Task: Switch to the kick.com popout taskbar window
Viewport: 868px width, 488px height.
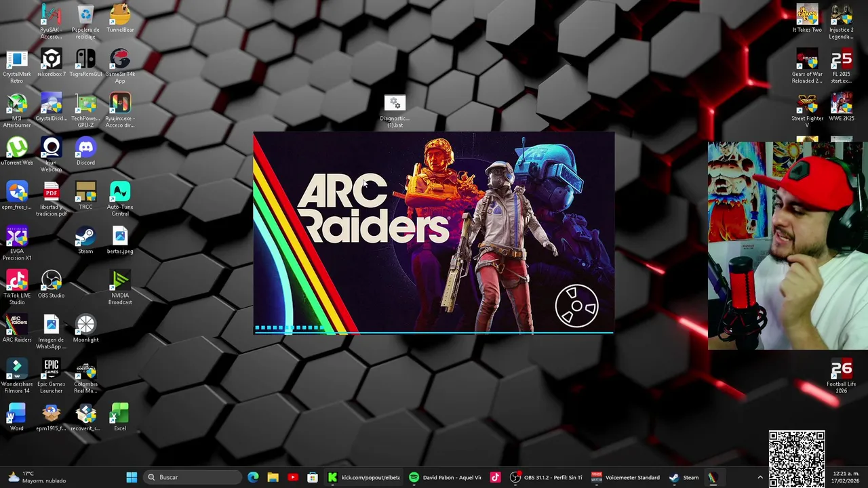Action: 364,477
